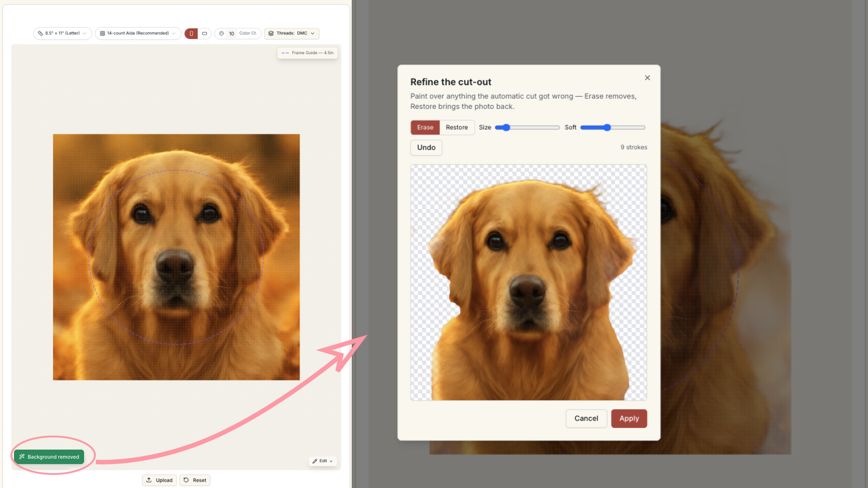Click the Background removed badge

[49, 457]
